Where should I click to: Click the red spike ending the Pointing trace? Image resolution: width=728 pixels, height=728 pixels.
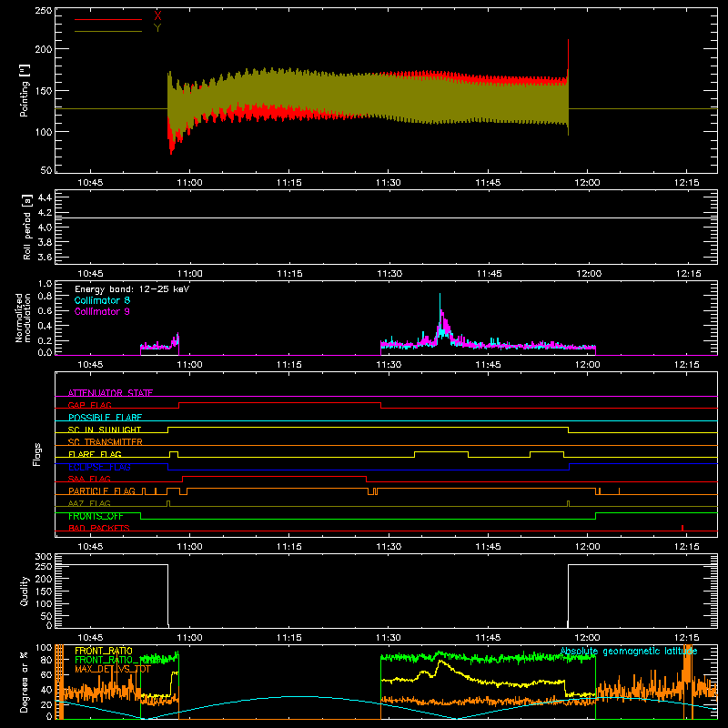coord(568,55)
